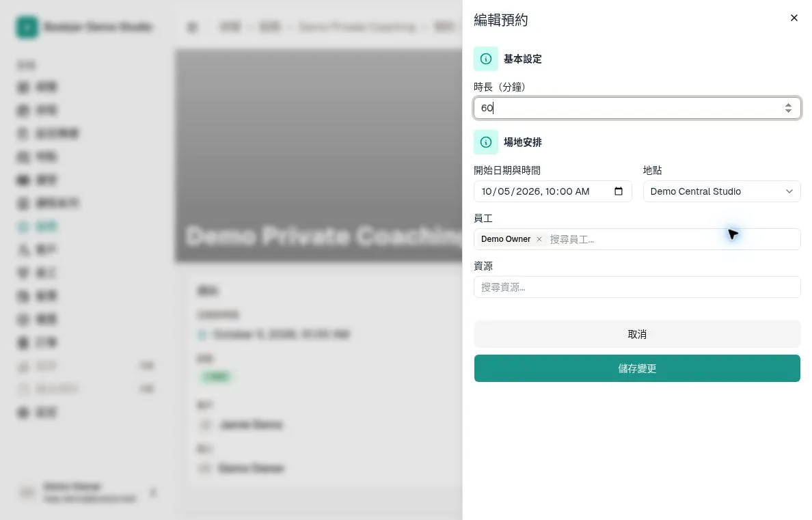
Task: Click the 編輯預約 title
Action: click(501, 20)
